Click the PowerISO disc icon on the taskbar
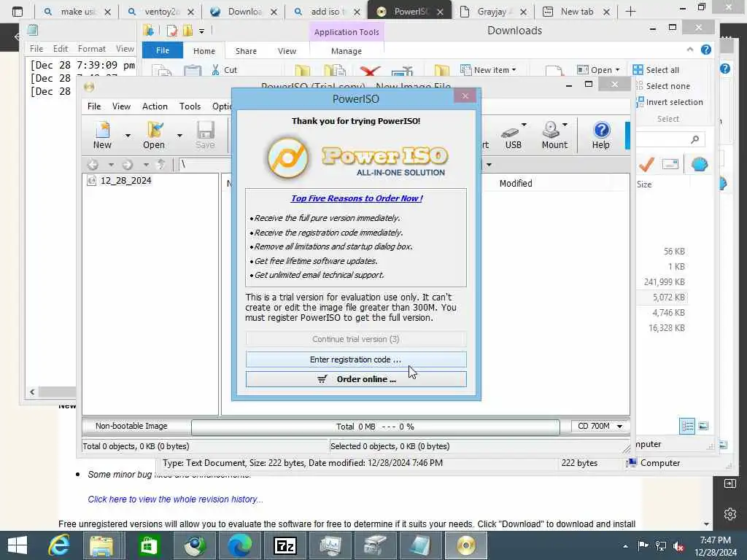This screenshot has height=560, width=747. [x=466, y=545]
